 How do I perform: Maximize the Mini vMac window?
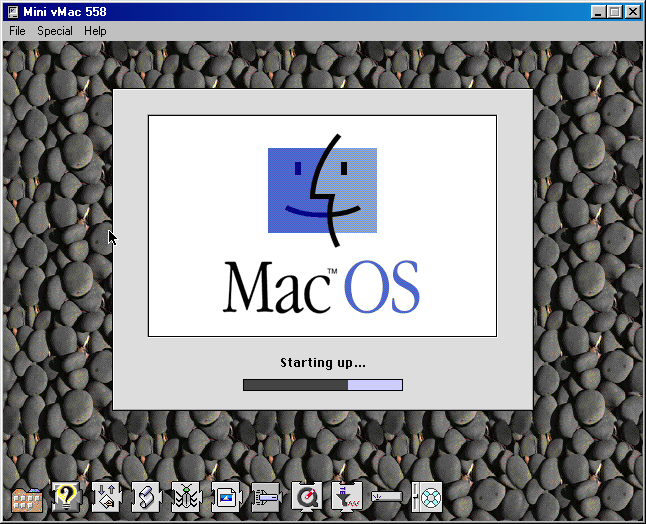(x=614, y=12)
